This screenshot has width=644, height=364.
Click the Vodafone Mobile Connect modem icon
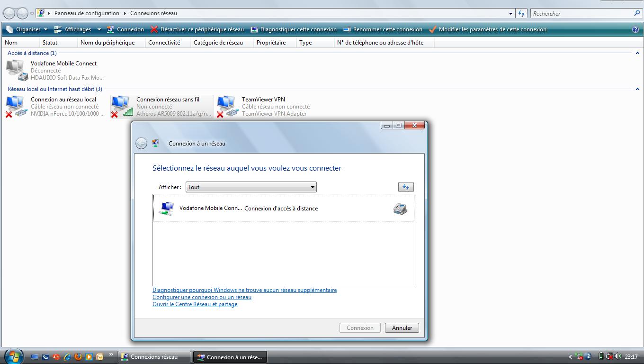(x=17, y=70)
